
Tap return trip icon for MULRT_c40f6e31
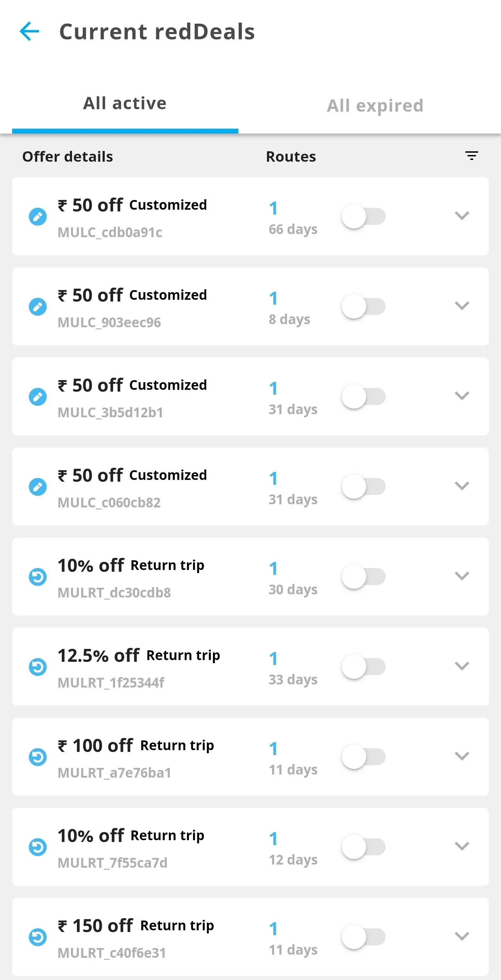click(x=38, y=937)
